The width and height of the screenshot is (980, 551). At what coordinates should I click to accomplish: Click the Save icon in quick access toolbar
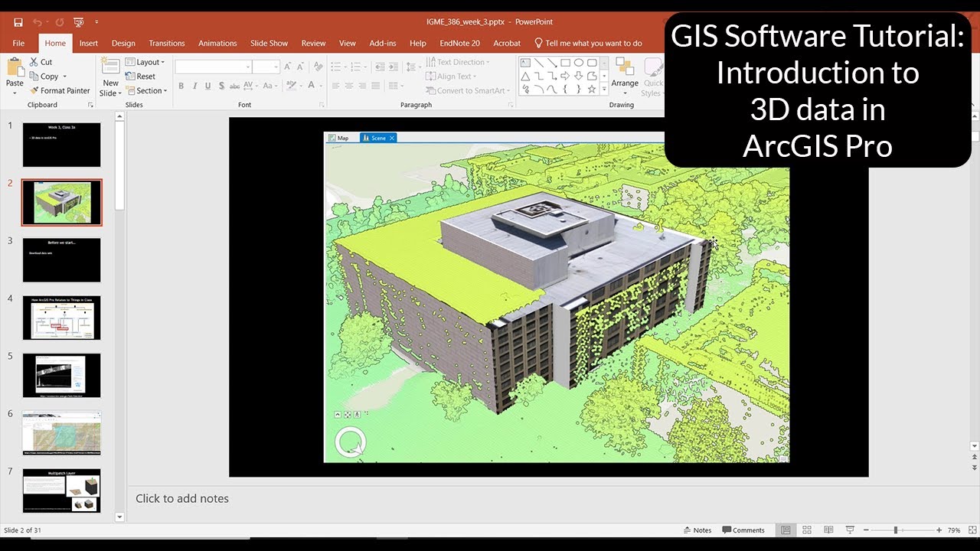pos(18,22)
